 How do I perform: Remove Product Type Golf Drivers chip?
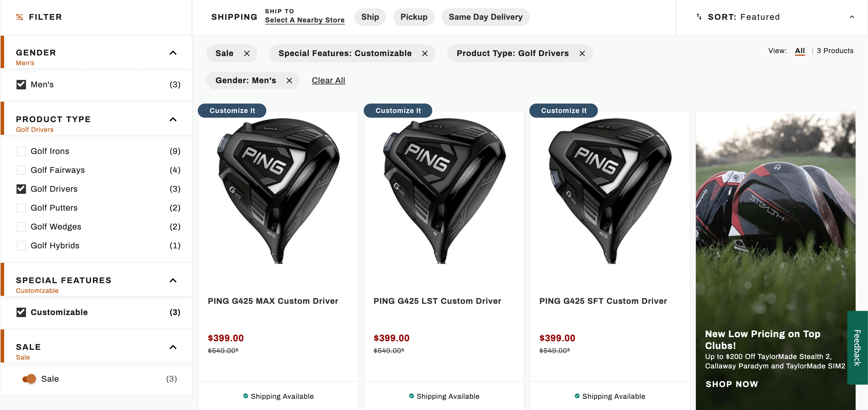click(x=582, y=53)
